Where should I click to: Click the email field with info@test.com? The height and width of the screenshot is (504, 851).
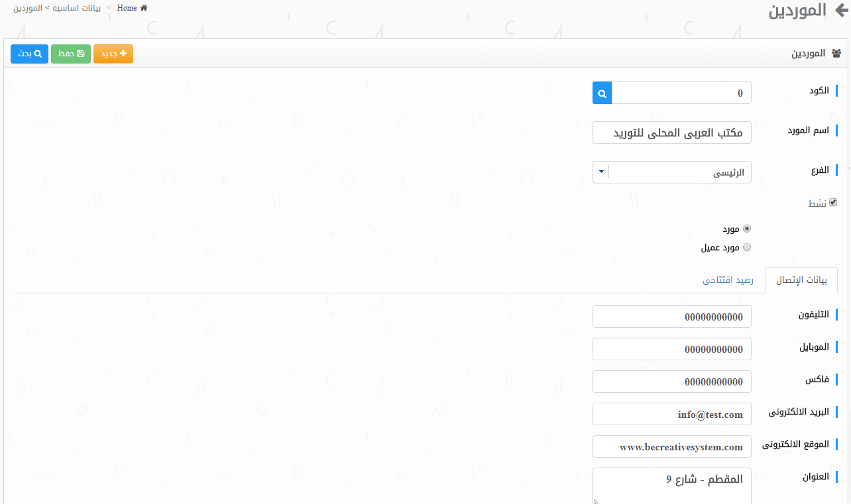tap(671, 414)
